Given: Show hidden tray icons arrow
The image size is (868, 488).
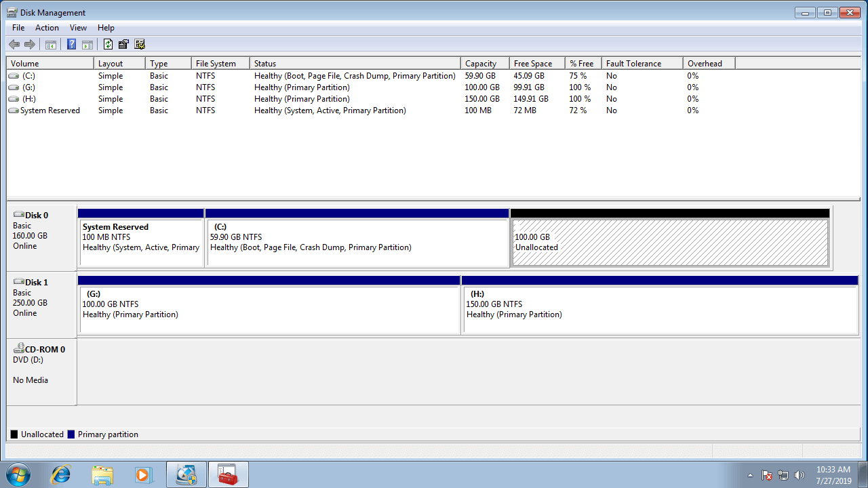Looking at the screenshot, I should point(750,475).
